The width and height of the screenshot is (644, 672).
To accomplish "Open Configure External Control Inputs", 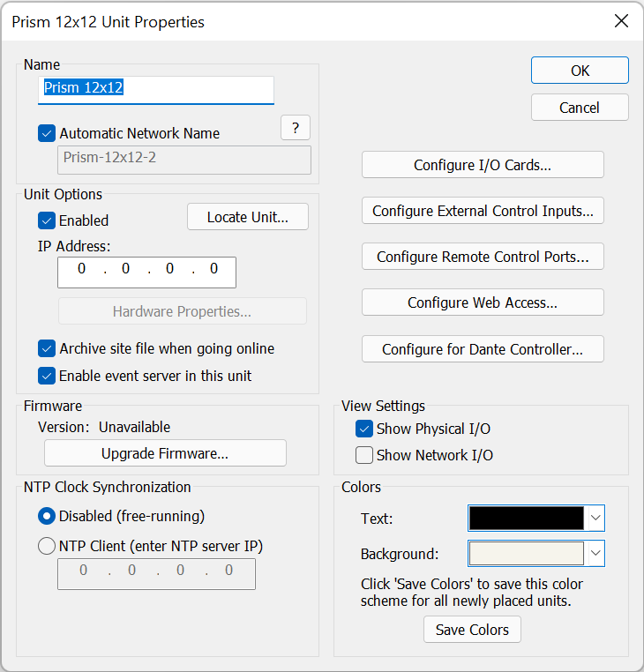I will point(483,211).
